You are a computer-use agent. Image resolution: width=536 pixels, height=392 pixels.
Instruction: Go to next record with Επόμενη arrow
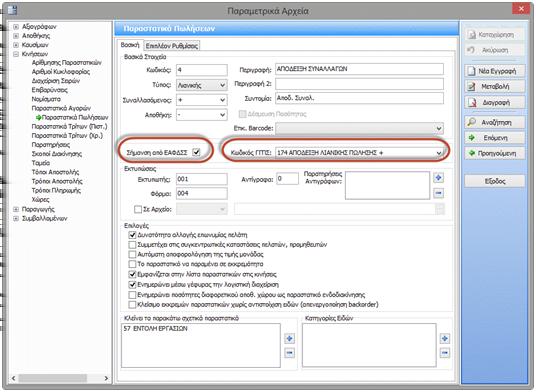pyautogui.click(x=472, y=138)
